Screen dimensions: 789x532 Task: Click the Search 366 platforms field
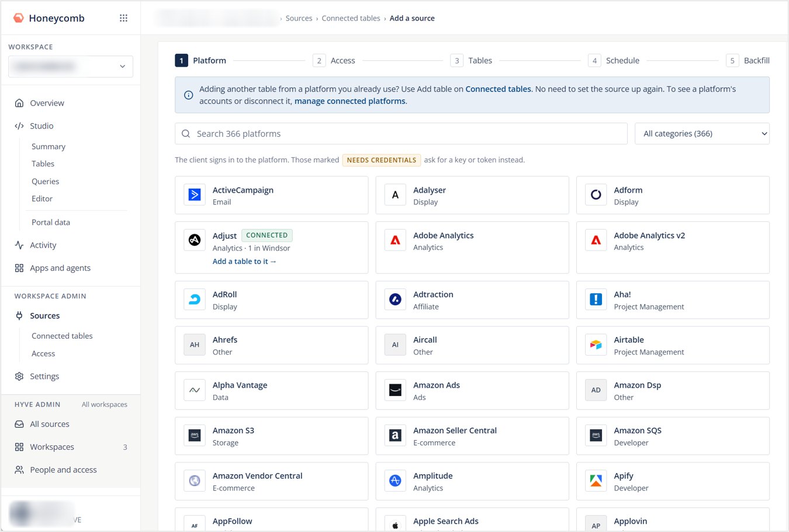401,134
